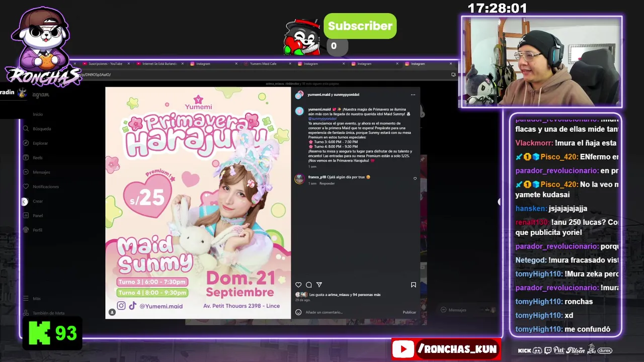
Task: Open the '94 personas más' likes list
Action: tap(367, 295)
